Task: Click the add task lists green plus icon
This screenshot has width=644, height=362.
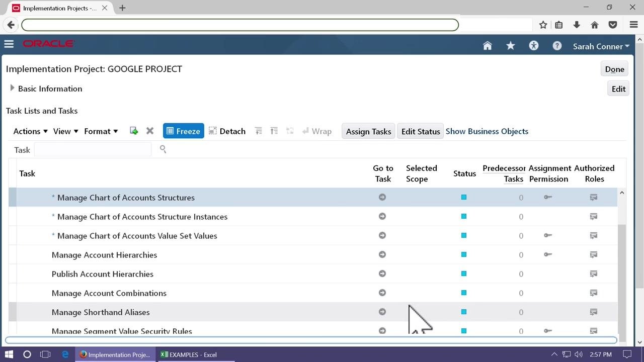Action: pyautogui.click(x=134, y=131)
